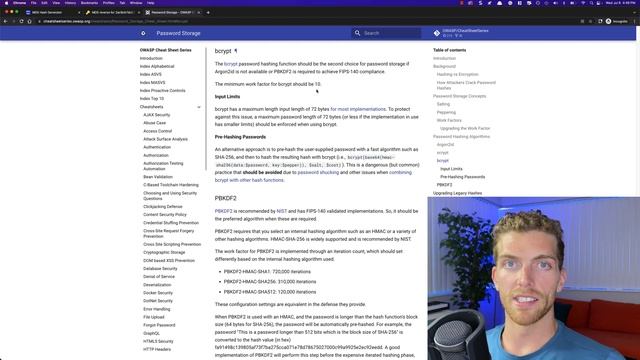Click the OWASP logo in the blue header

tap(143, 33)
